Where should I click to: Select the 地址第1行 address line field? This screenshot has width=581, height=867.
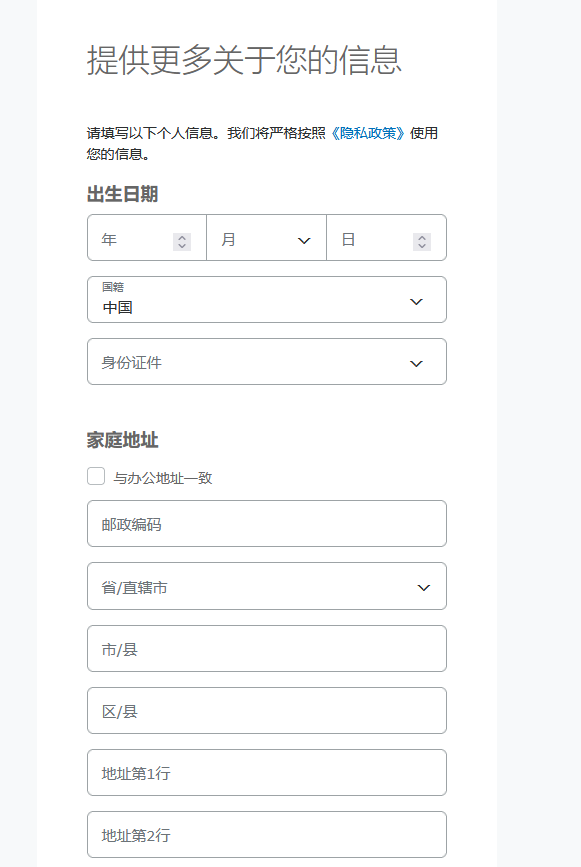265,772
